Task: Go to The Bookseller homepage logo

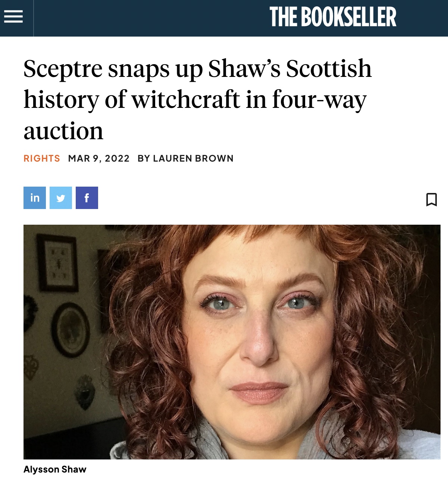Action: tap(333, 17)
